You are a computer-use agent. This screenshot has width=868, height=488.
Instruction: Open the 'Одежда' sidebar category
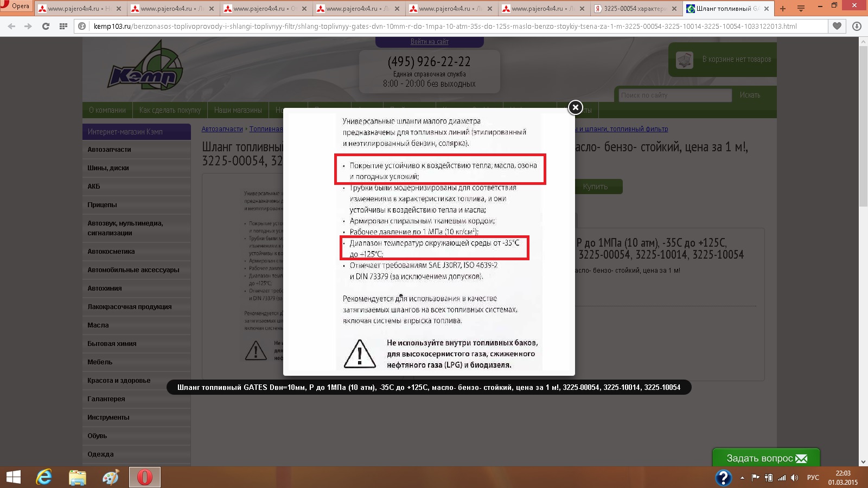pyautogui.click(x=137, y=454)
